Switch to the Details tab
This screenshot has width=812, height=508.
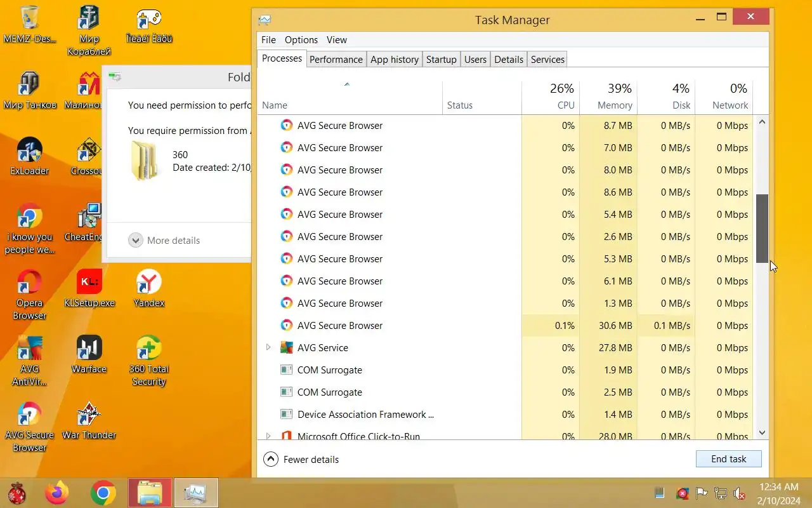coord(509,59)
